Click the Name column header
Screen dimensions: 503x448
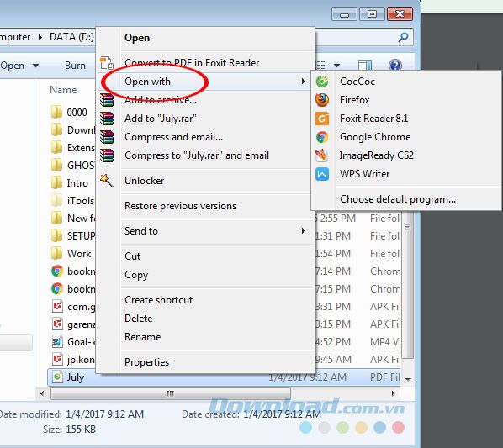63,90
